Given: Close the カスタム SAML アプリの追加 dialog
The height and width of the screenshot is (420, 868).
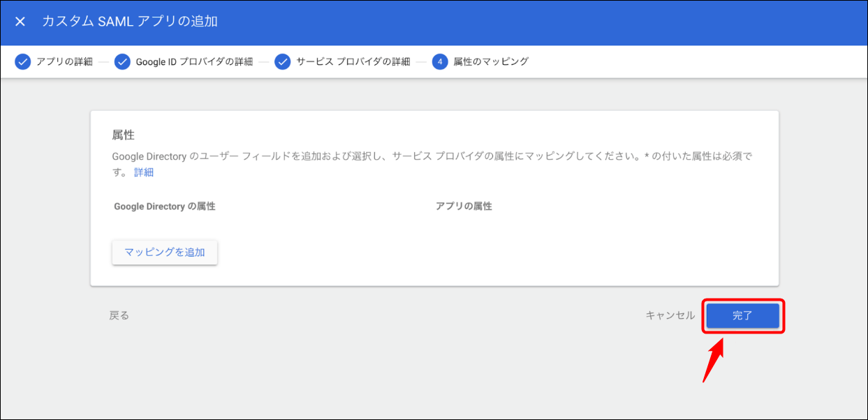Looking at the screenshot, I should pos(20,21).
